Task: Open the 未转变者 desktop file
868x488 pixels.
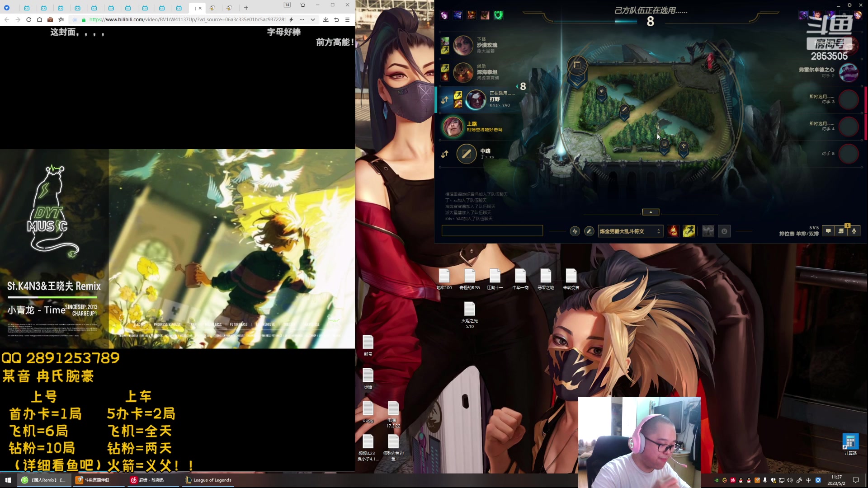Action: [571, 279]
